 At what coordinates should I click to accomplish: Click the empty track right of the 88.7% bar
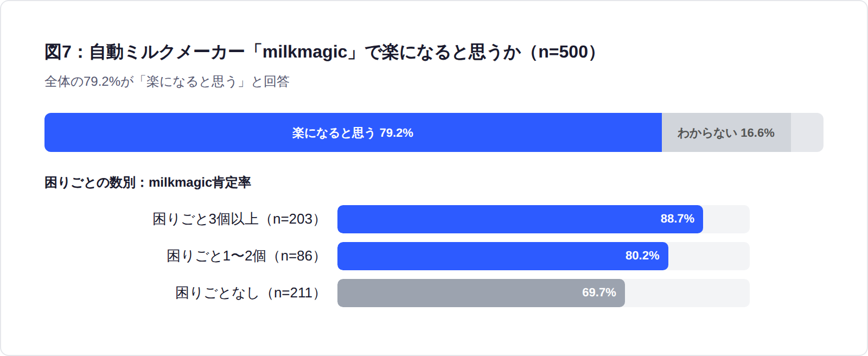pos(726,219)
